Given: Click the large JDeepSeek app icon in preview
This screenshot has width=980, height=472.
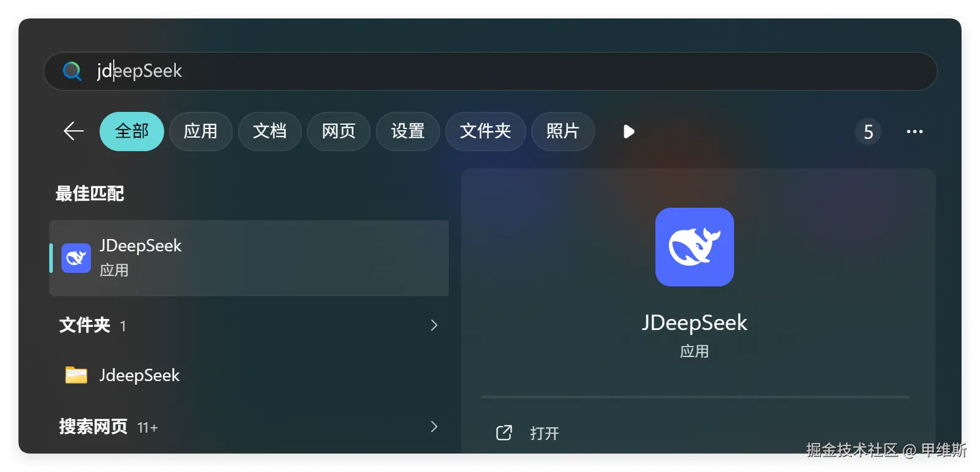Looking at the screenshot, I should pyautogui.click(x=695, y=247).
